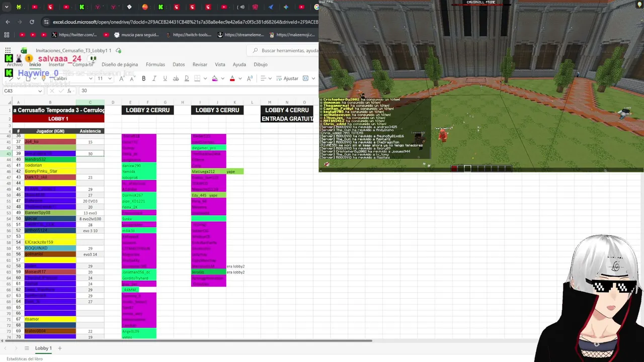Click the 'LOBBY 2 CERRU' header cell
Image resolution: width=644 pixels, height=362 pixels.
pyautogui.click(x=147, y=110)
